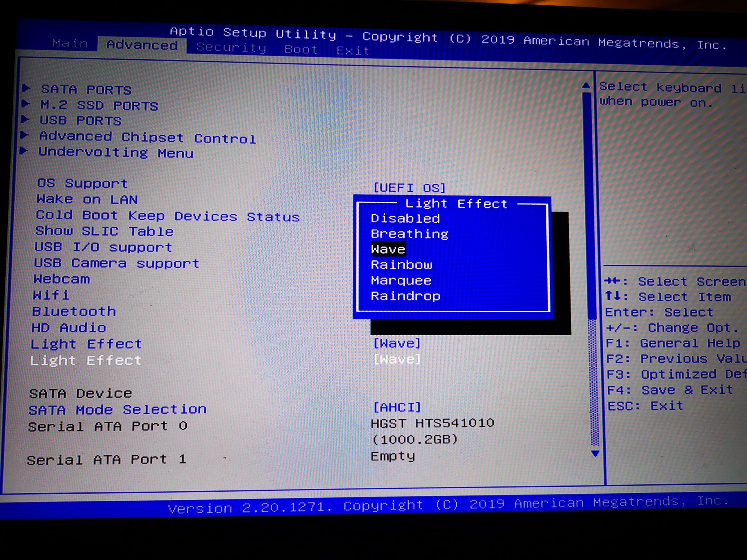
Task: Click the +/-: Change Opt. hint
Action: pos(672,327)
